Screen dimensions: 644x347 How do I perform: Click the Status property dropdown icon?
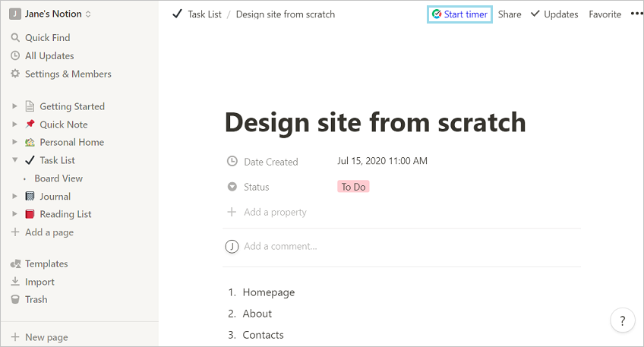pos(232,187)
